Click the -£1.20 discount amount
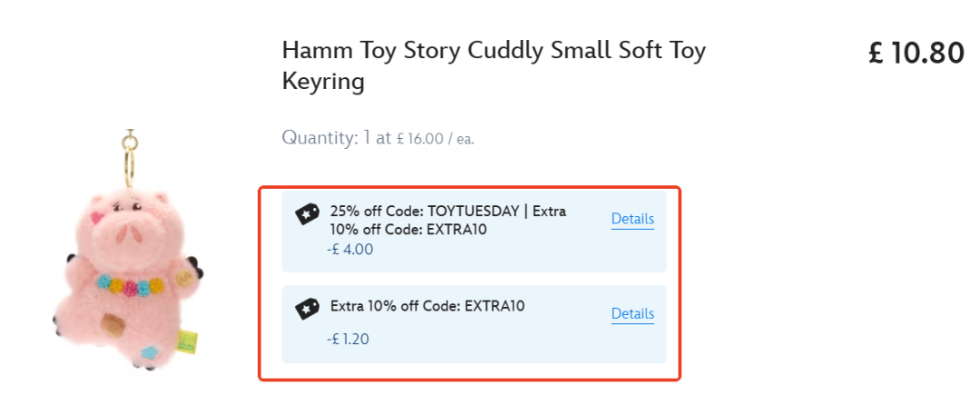This screenshot has height=395, width=980. (348, 339)
